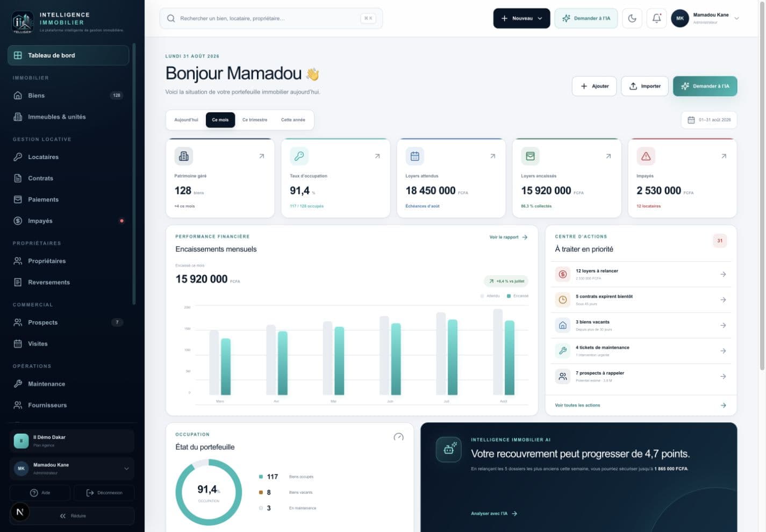Expand Mamadou Kane account in sidebar
Image resolution: width=766 pixels, height=532 pixels.
(x=72, y=469)
